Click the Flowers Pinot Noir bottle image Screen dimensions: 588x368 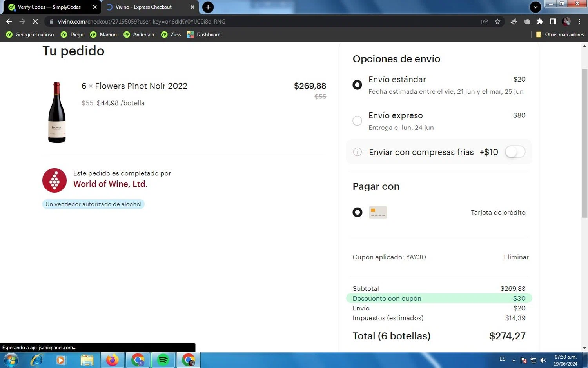(x=57, y=113)
